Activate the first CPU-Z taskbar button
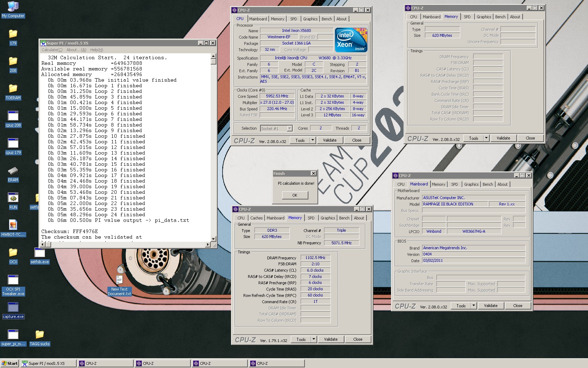The image size is (588, 368). click(x=106, y=363)
